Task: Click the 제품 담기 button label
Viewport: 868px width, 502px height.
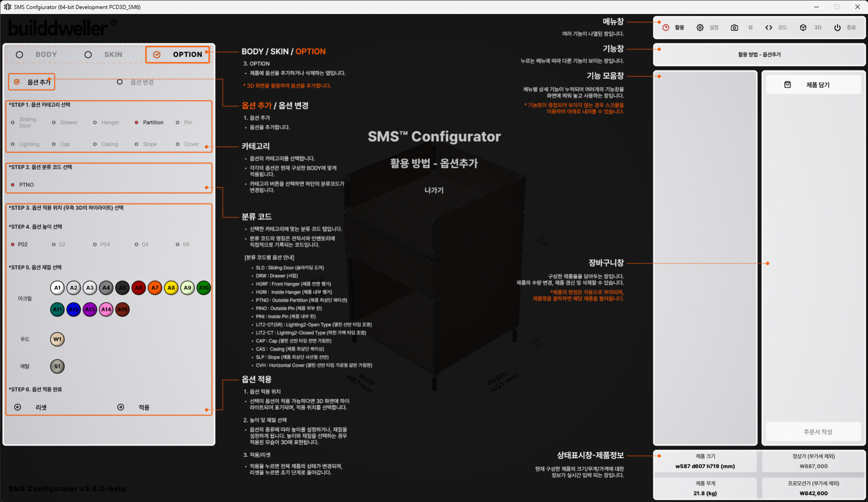Action: pos(818,85)
